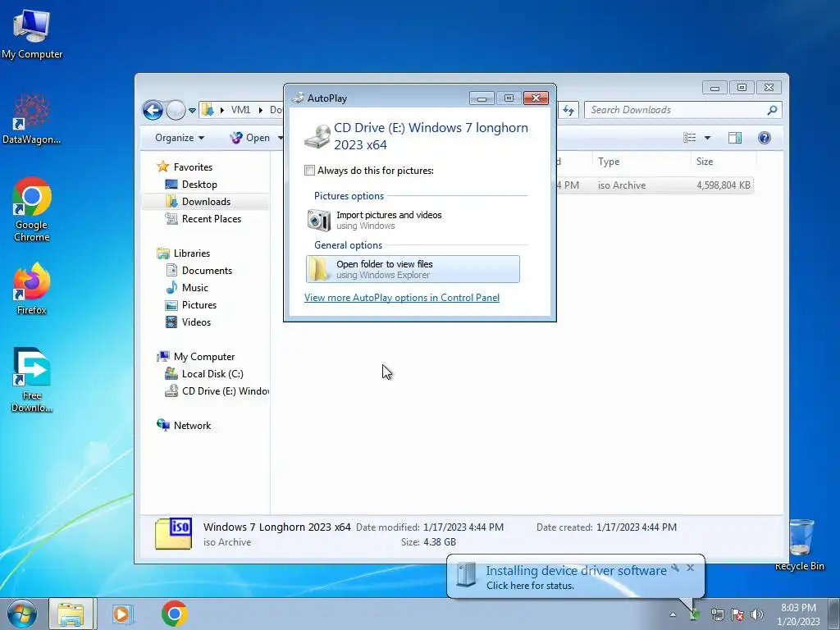Click the taskbar clock showing 8:03 PM
The width and height of the screenshot is (840, 630).
(x=798, y=614)
